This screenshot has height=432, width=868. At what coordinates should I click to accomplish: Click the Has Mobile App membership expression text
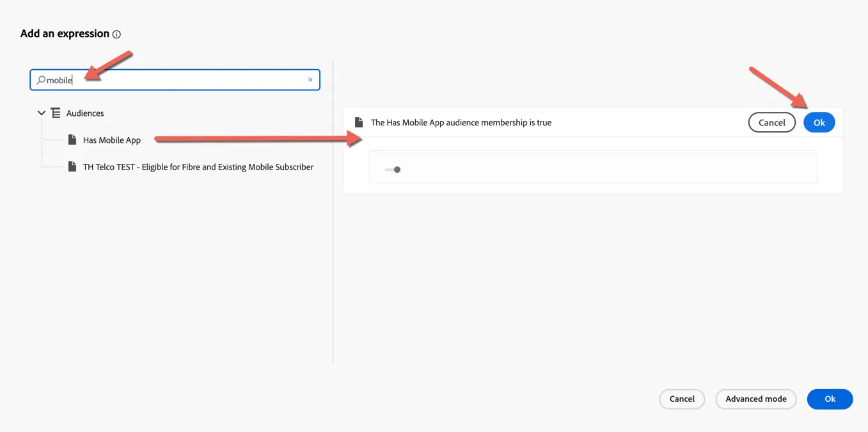coord(461,123)
